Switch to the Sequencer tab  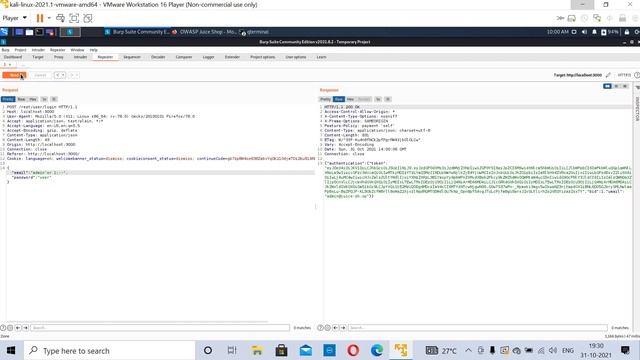coord(132,57)
